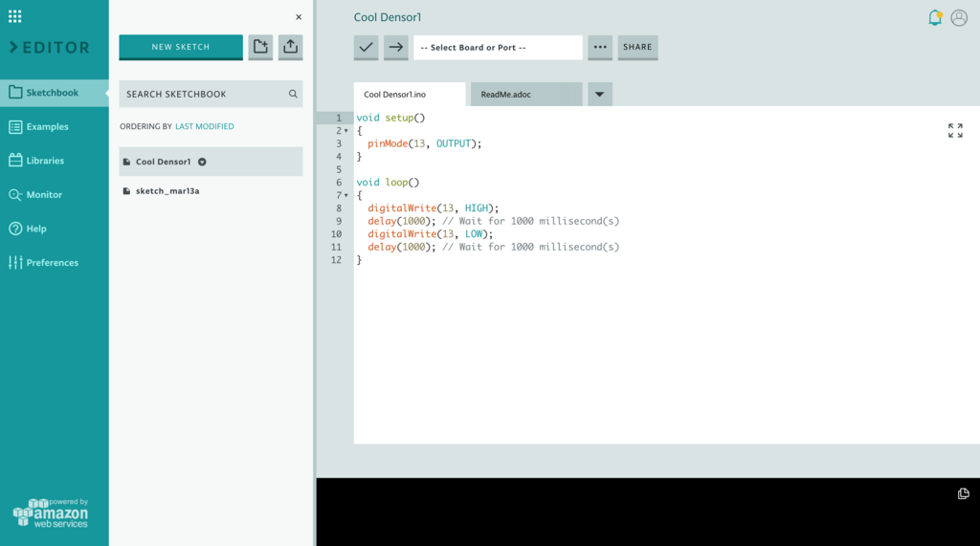The image size is (980, 546).
Task: Click the digitalWrite(13, HIGH) line
Action: coord(434,208)
